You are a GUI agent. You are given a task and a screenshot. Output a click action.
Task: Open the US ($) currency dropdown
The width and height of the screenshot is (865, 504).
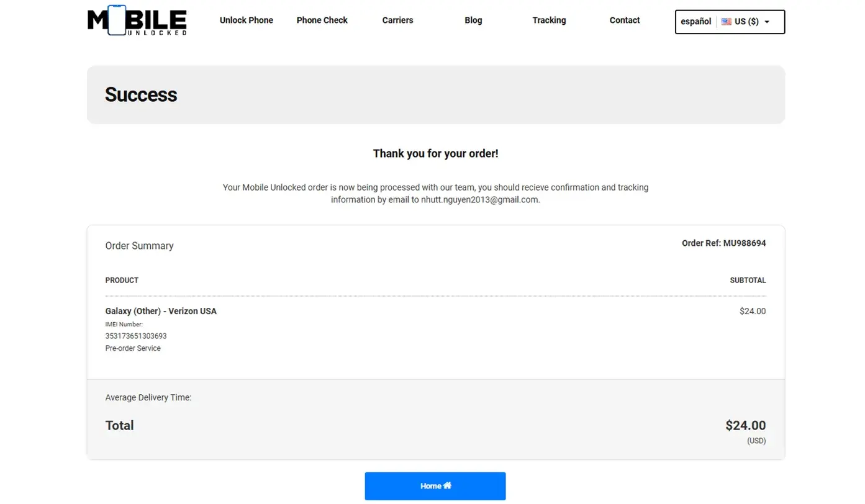pos(746,22)
